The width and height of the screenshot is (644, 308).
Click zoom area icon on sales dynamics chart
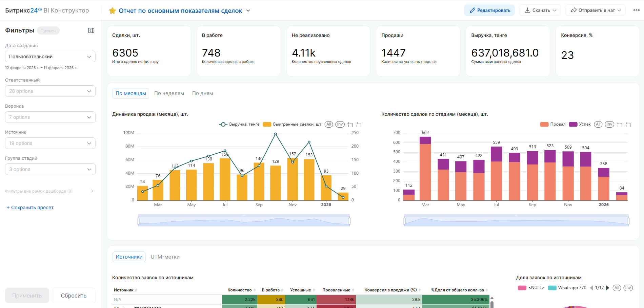pos(350,125)
